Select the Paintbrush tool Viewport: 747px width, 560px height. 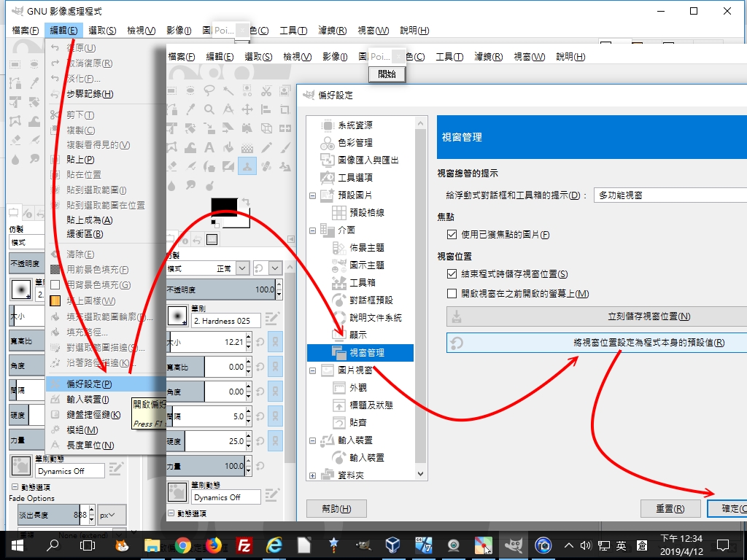pos(285,147)
